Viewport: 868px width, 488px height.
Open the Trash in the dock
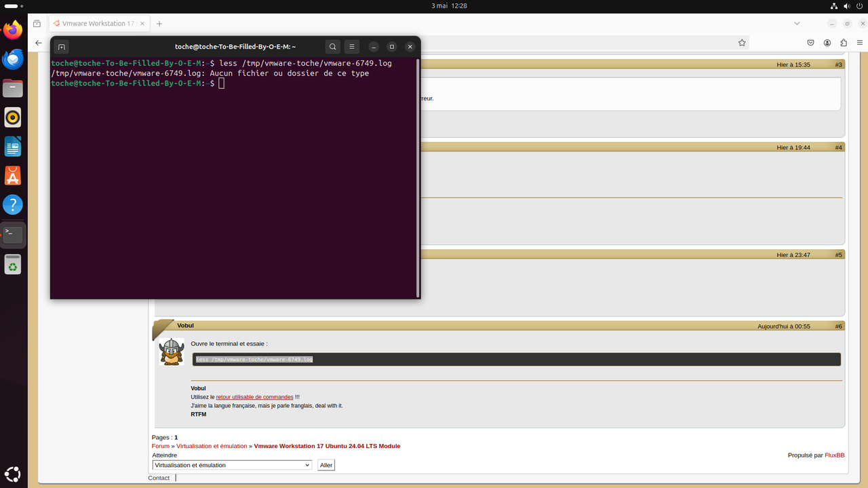coord(13,264)
